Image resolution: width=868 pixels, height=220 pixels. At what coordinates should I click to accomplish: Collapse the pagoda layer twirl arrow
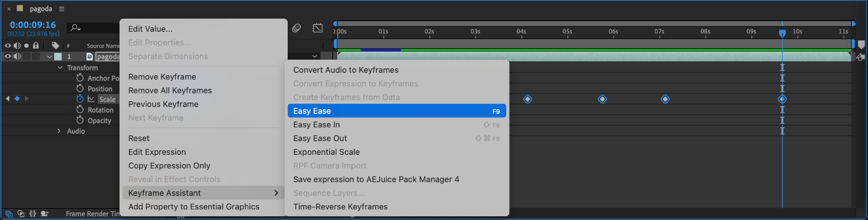tap(50, 57)
